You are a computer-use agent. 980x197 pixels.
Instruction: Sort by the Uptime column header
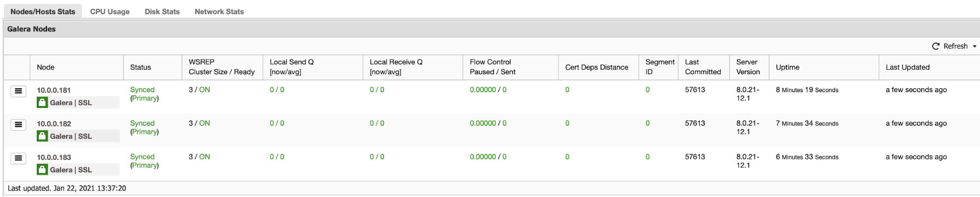(x=787, y=67)
